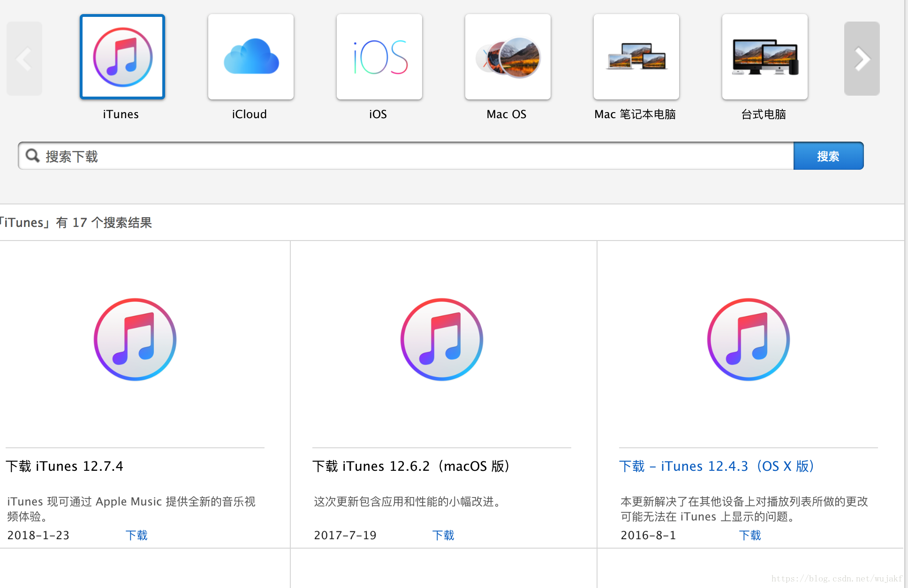The width and height of the screenshot is (908, 588).
Task: Open 下载 iTunes 12.6.2 (macOS 版) title
Action: pyautogui.click(x=411, y=466)
